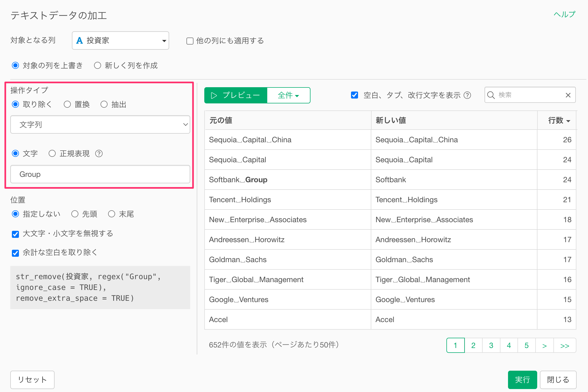Select Andreessen Horowitz original value cell
Viewport: 588px width, 392px height.
(x=288, y=239)
